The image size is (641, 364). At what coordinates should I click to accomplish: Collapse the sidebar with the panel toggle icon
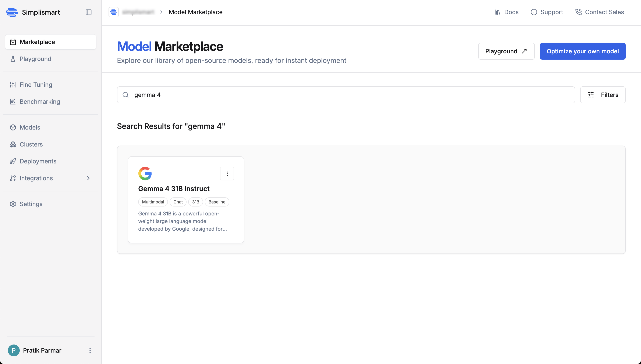tap(89, 12)
